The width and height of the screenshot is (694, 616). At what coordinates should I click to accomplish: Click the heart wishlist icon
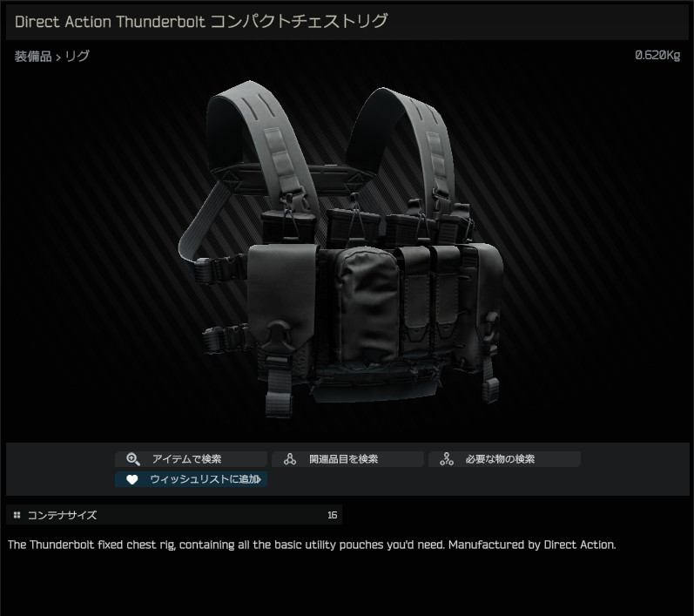click(131, 479)
